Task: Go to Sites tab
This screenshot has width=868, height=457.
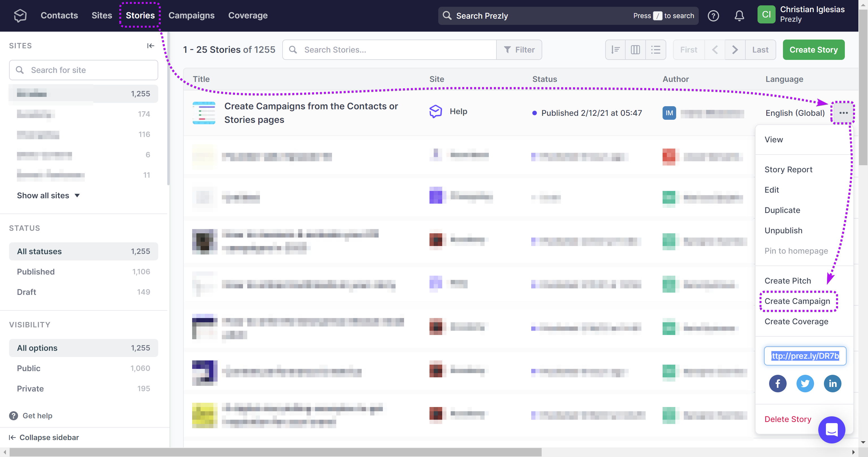Action: [102, 16]
